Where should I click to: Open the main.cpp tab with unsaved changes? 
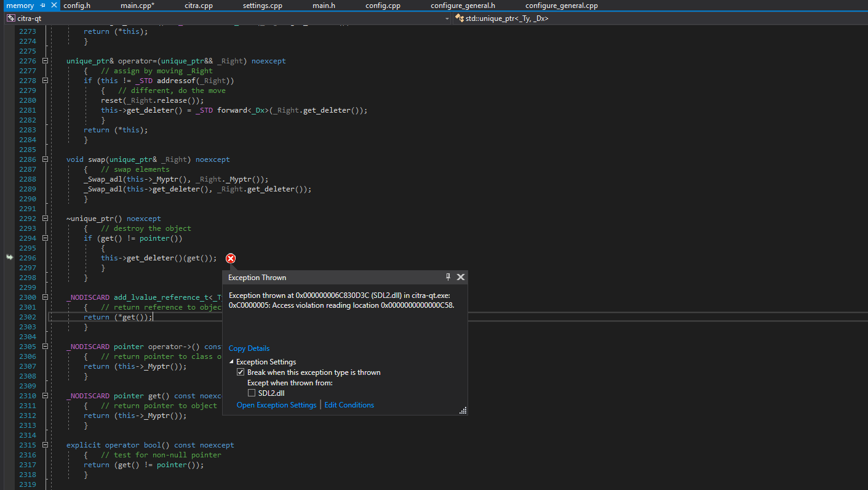pos(137,5)
